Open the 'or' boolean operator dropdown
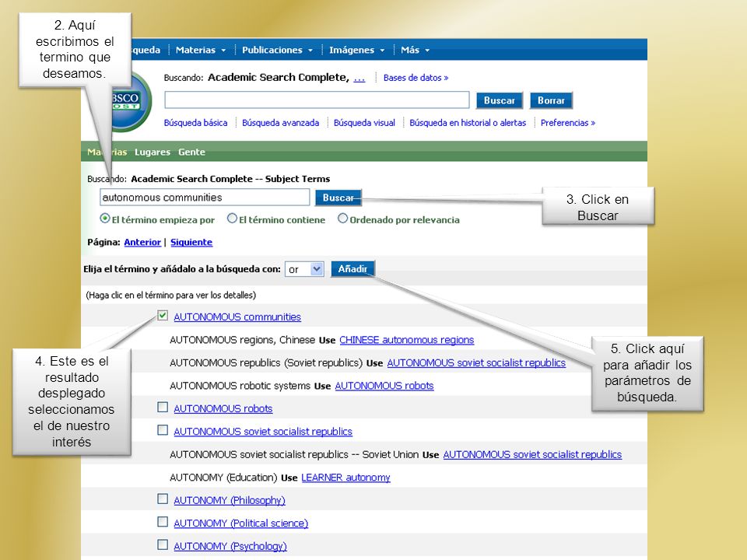Image resolution: width=747 pixels, height=560 pixels. coord(304,269)
